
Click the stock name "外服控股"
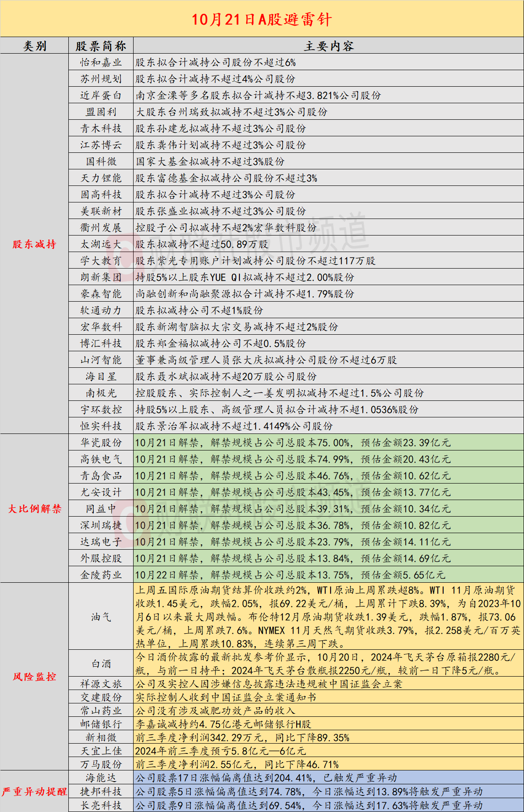tap(101, 559)
